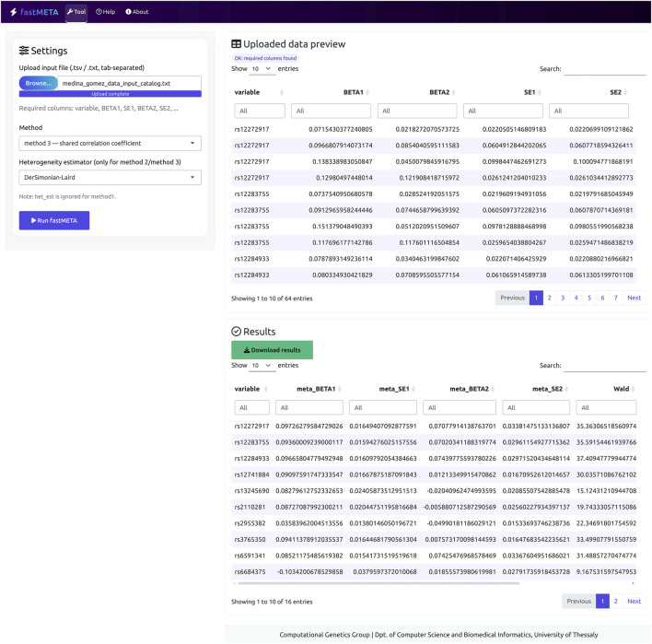Download results with the green button
652x644 pixels.
[x=272, y=350]
